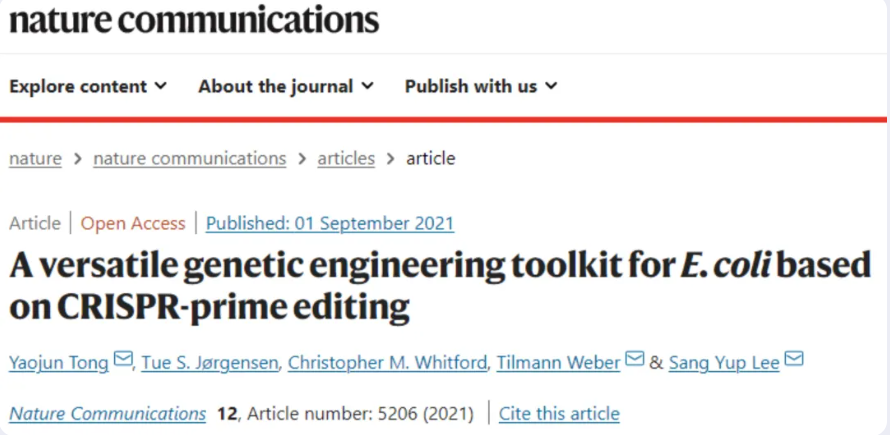Click envelope icon next to Tilmann Weber
Image resolution: width=890 pixels, height=435 pixels.
pyautogui.click(x=635, y=359)
